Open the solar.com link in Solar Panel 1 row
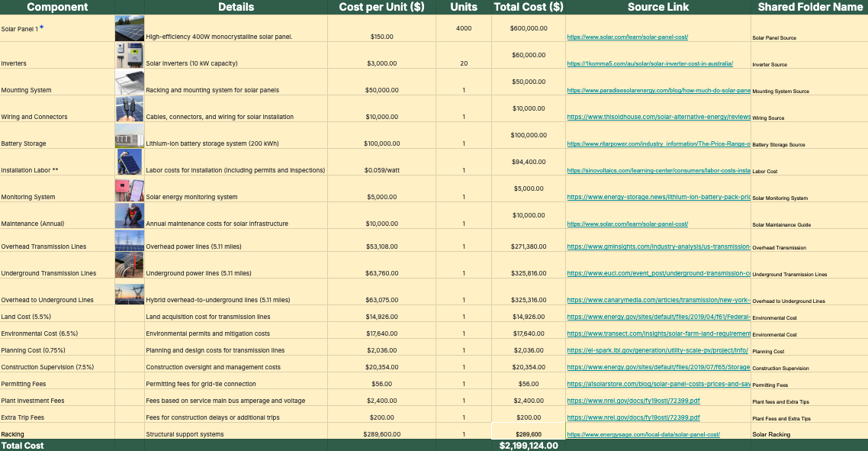Screen dimensions: 868x451 (x=627, y=37)
